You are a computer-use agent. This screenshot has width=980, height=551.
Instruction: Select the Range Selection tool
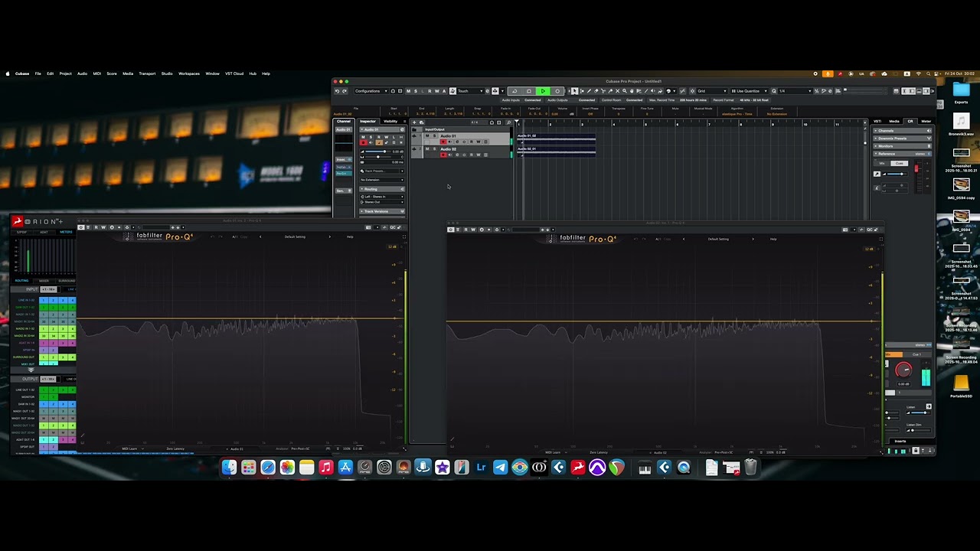pyautogui.click(x=583, y=91)
